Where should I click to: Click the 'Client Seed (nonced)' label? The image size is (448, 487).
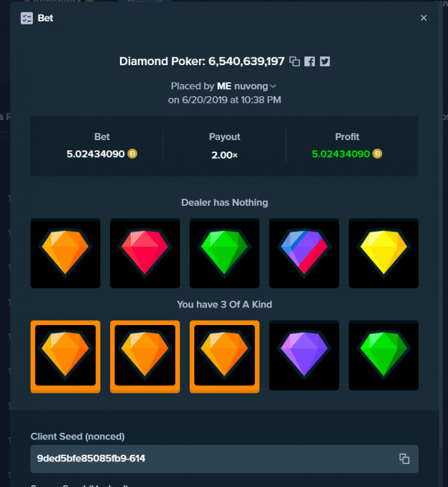(x=78, y=436)
